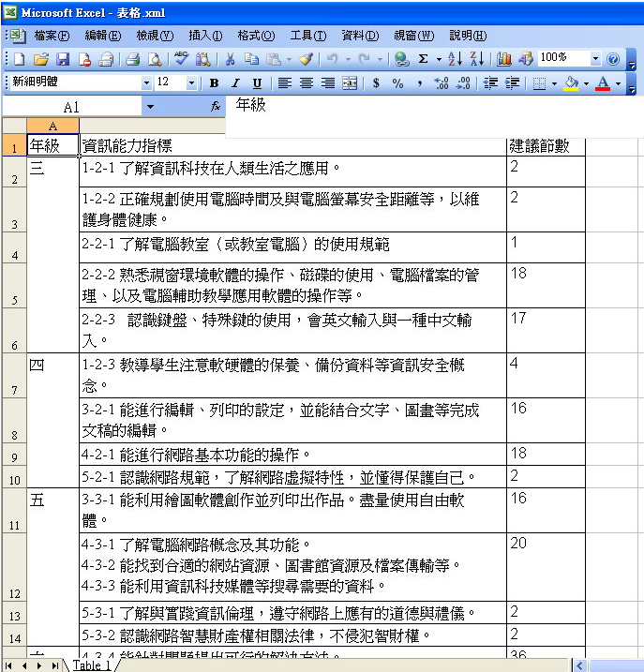644x672 pixels.
Task: Go to last sheet navigation arrow
Action: tap(55, 665)
